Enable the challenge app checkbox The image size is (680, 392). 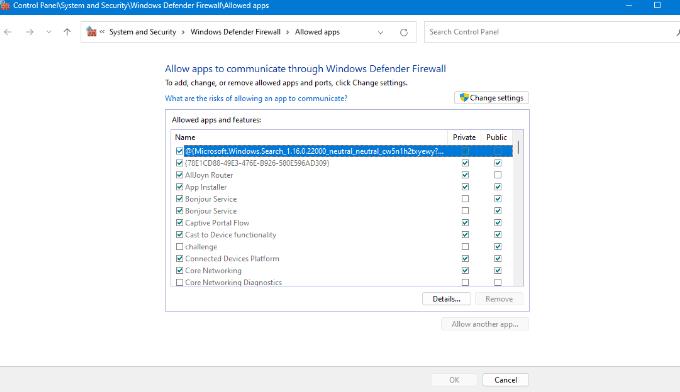tap(180, 246)
